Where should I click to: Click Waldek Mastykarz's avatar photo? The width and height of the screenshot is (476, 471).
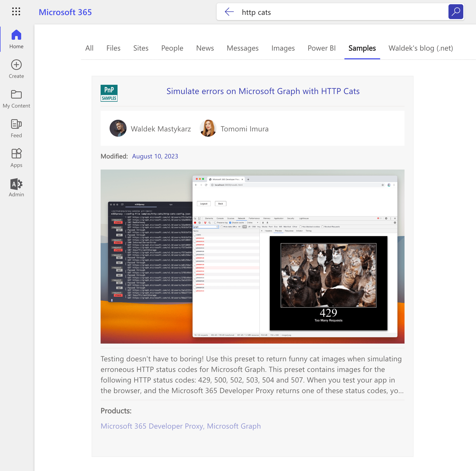pos(118,128)
